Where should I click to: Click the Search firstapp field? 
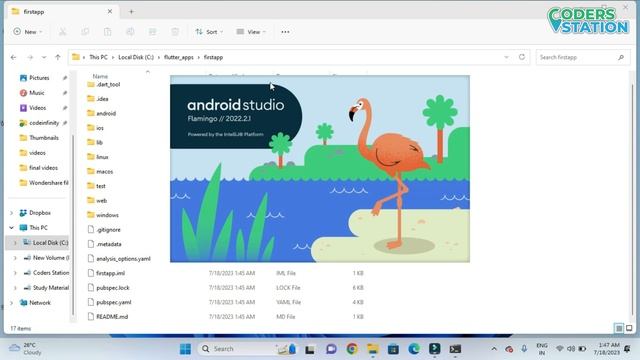[582, 58]
